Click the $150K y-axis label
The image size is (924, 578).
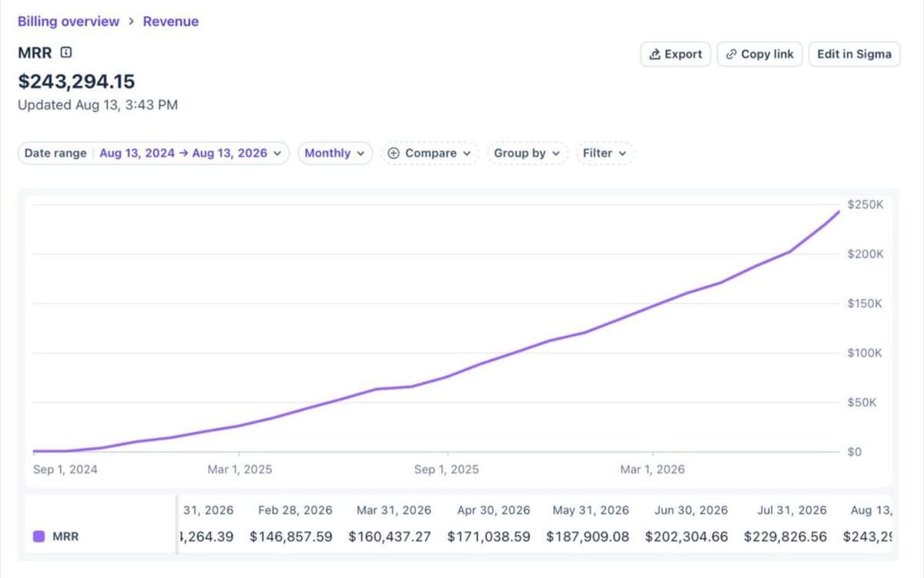(865, 304)
